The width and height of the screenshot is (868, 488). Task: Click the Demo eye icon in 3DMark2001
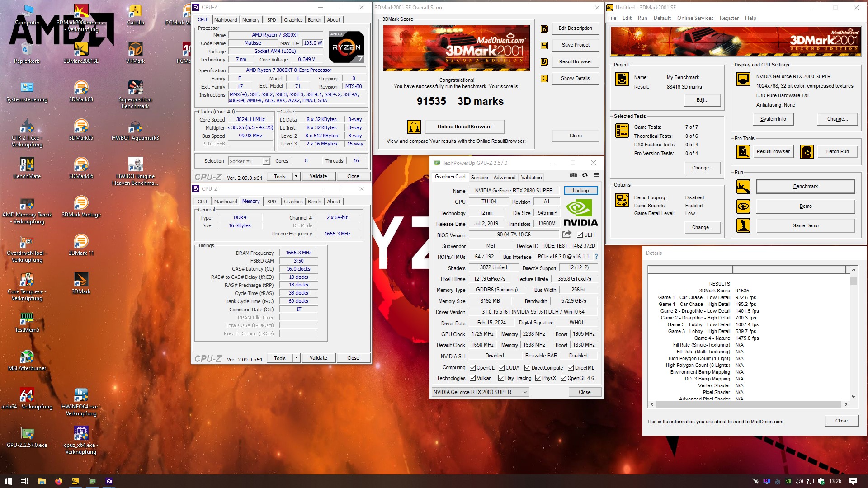click(743, 206)
